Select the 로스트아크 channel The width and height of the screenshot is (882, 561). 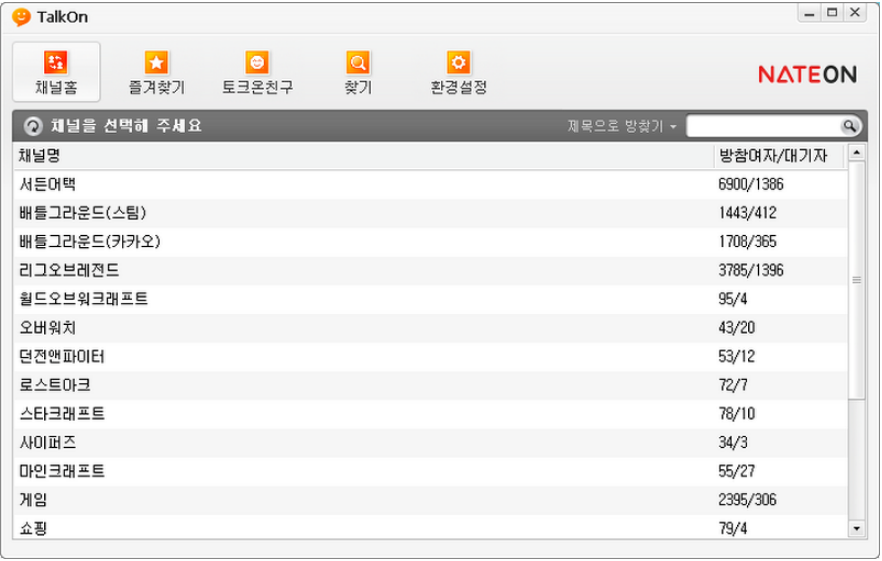430,385
